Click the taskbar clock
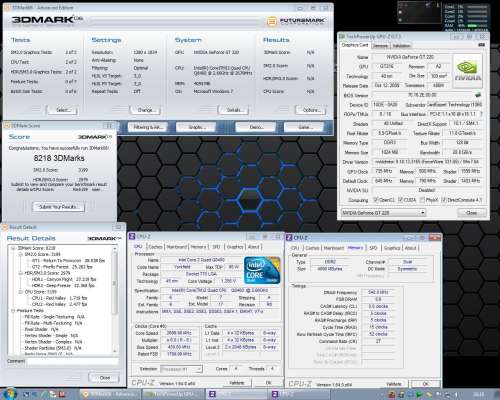Screen dimensions: 500x400 pos(479,394)
